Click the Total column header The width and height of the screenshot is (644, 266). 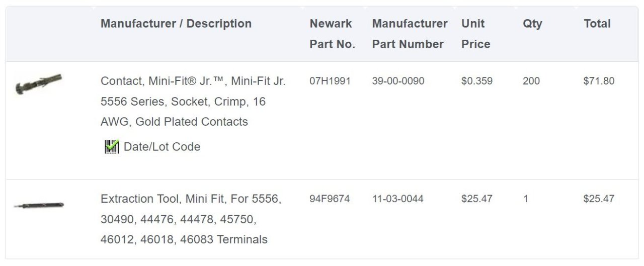click(x=597, y=24)
